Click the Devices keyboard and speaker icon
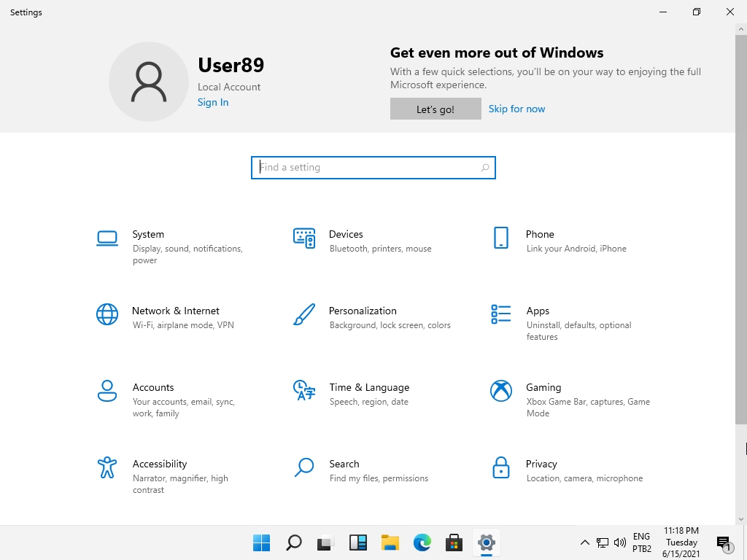This screenshot has height=560, width=747. [304, 238]
